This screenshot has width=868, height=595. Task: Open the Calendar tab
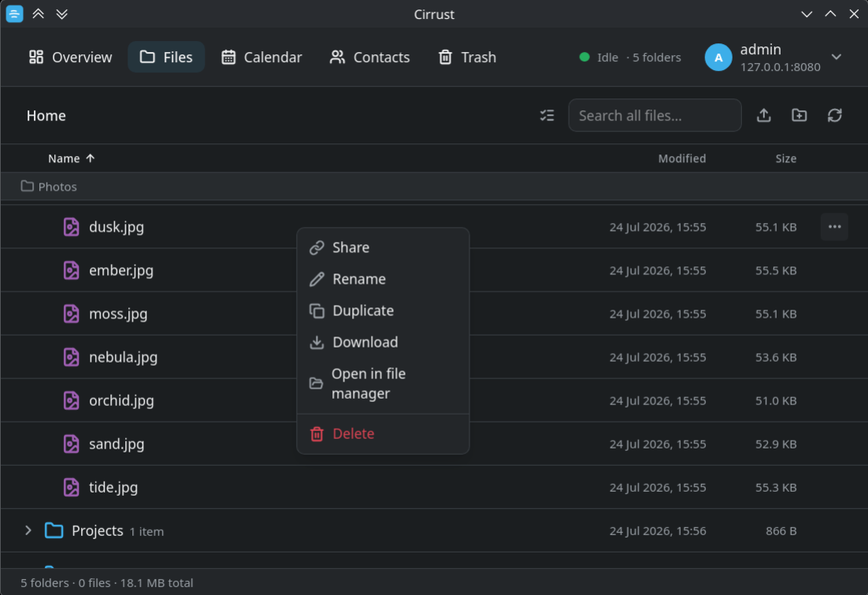(262, 57)
